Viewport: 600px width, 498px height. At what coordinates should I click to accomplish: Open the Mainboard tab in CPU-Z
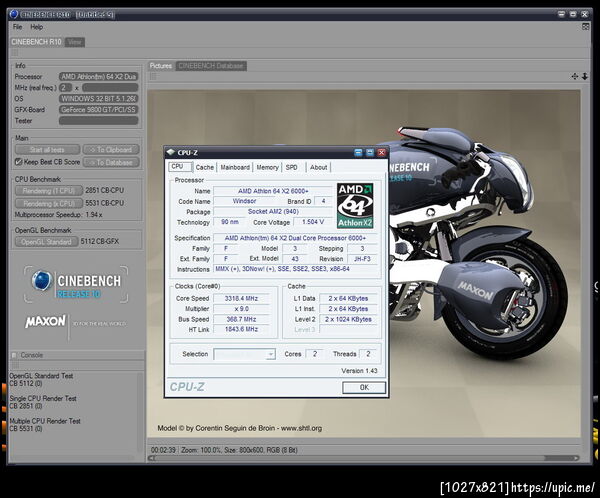[x=235, y=167]
